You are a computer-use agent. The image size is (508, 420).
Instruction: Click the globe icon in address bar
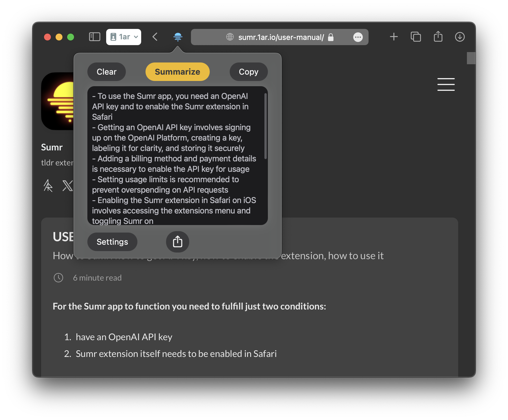230,37
